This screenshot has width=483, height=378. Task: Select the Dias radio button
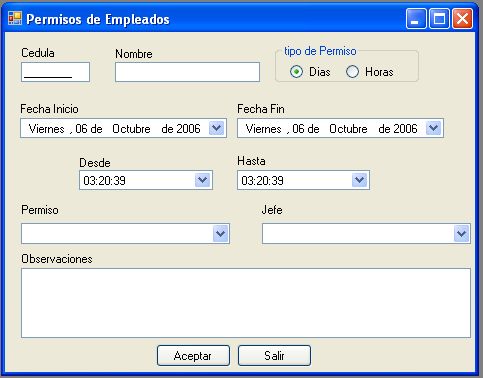tap(296, 72)
